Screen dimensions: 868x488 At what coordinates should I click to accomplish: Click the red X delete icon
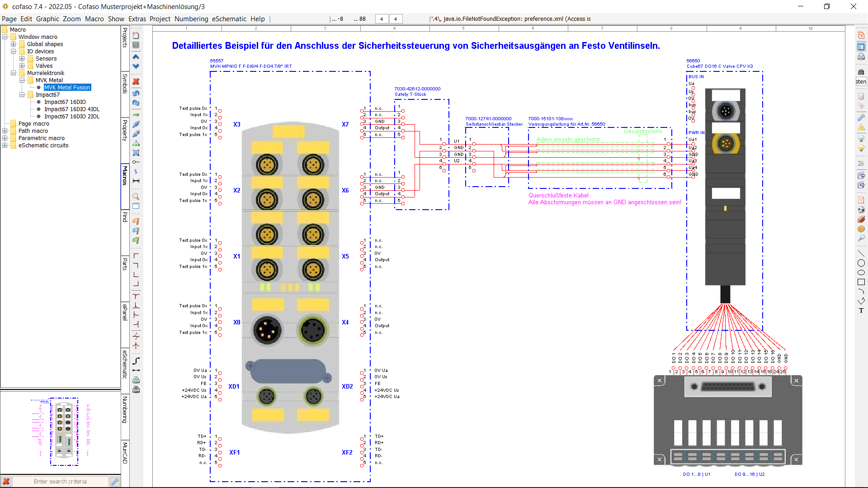136,82
